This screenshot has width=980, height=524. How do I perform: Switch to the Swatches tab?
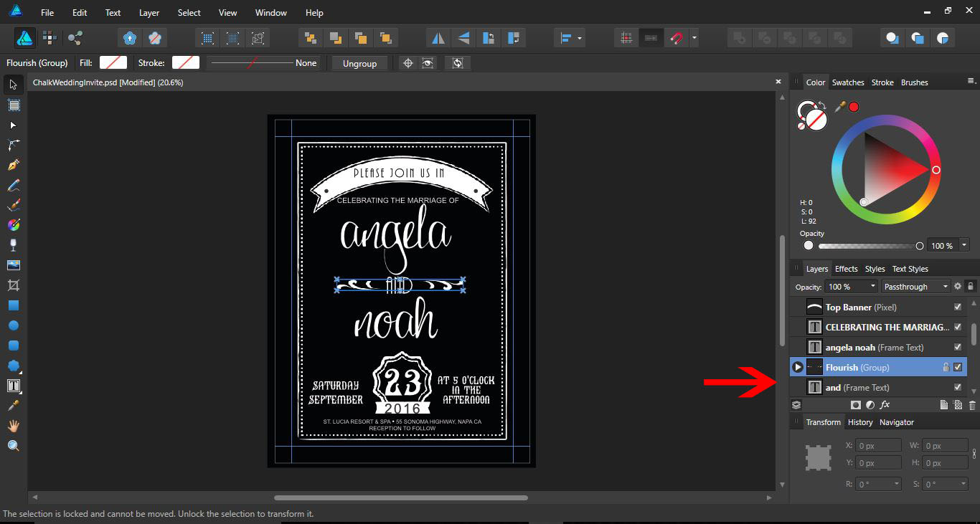(847, 82)
